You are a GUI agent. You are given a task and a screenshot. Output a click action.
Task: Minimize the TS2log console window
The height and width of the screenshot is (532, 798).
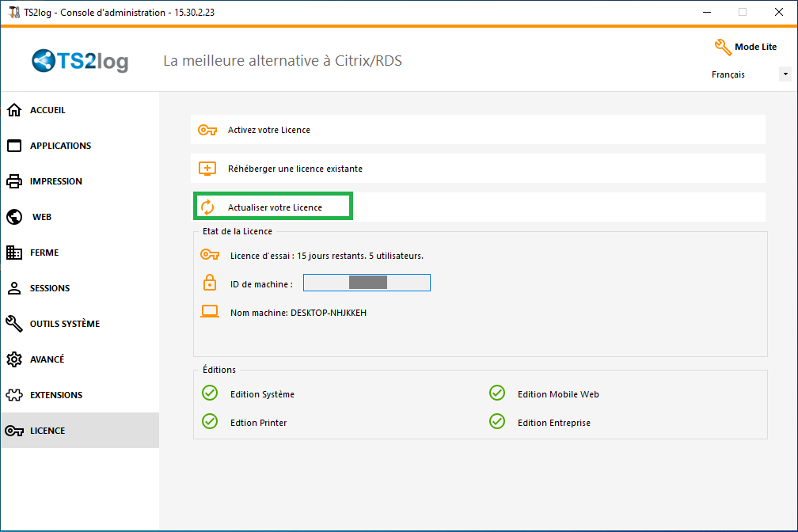[x=707, y=12]
